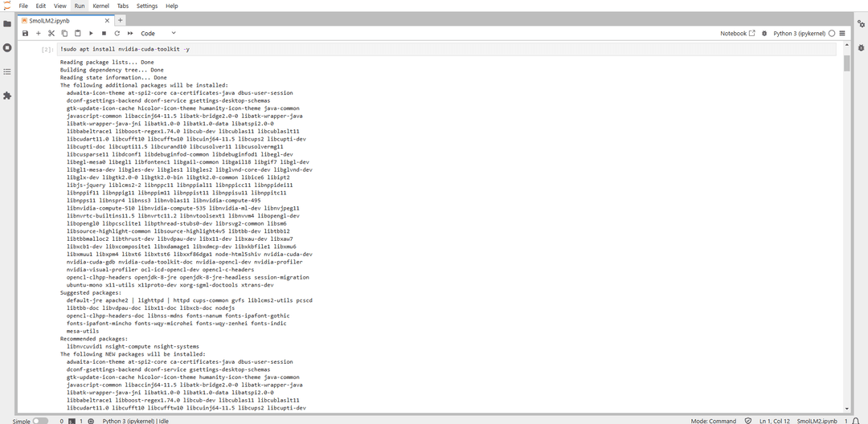This screenshot has height=424, width=868.
Task: Expand the notebook toolbar hamburger menu
Action: click(841, 34)
